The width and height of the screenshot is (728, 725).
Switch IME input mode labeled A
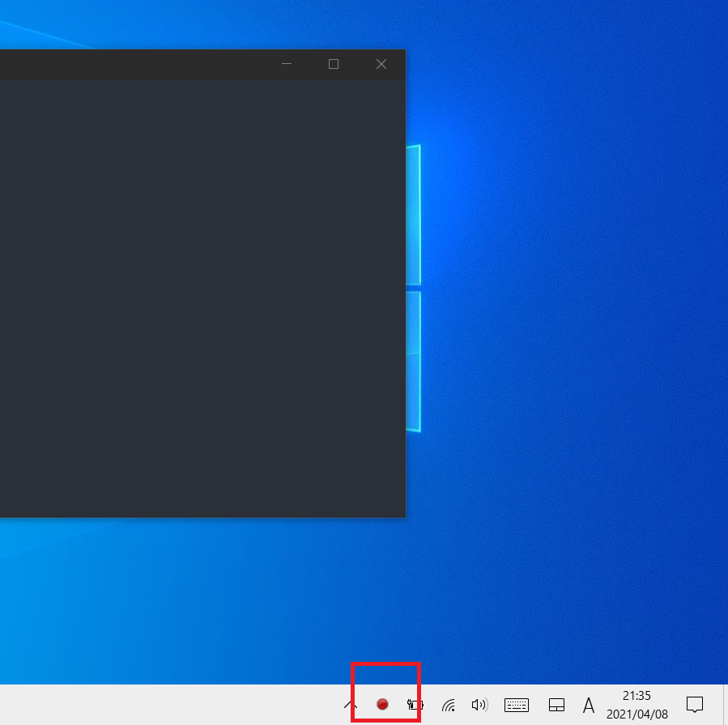(x=588, y=705)
